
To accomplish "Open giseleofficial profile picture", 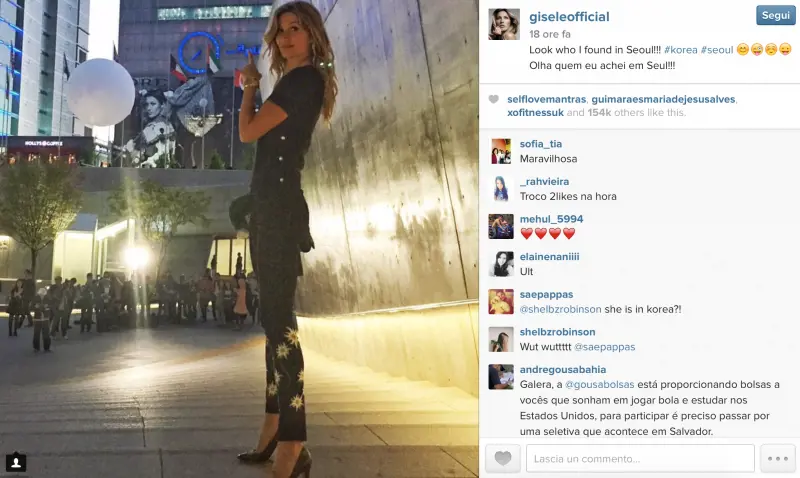I will coord(504,24).
